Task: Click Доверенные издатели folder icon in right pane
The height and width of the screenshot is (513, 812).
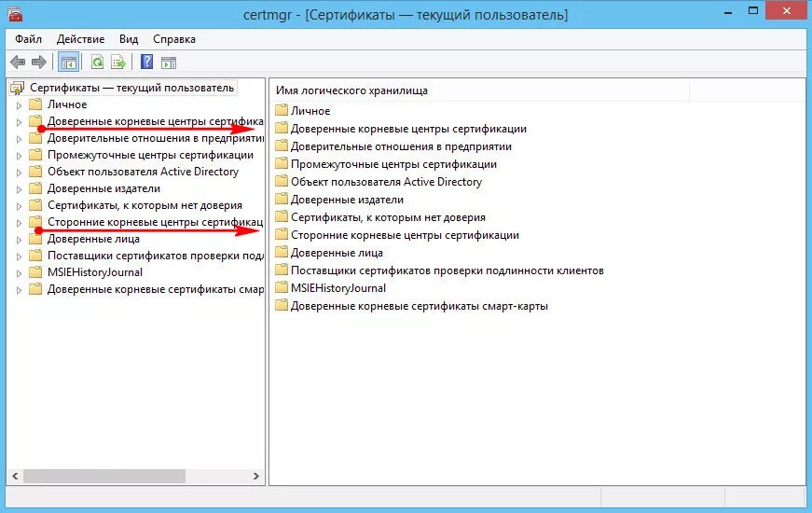Action: [282, 199]
